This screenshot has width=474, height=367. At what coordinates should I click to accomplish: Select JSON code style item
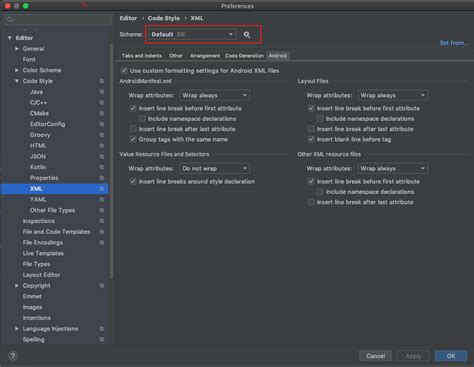point(38,156)
